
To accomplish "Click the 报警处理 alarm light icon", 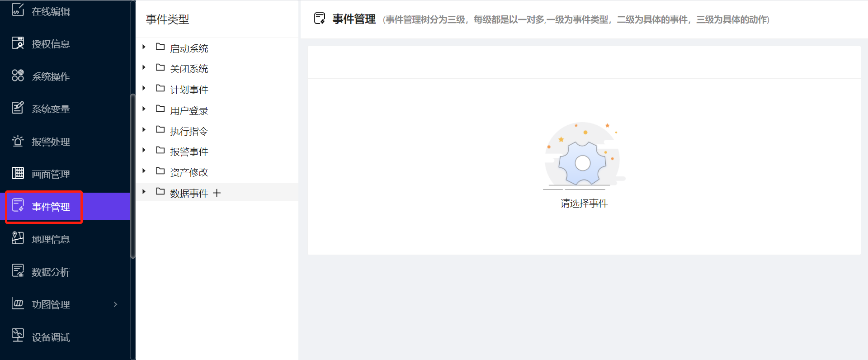I will click(x=18, y=141).
